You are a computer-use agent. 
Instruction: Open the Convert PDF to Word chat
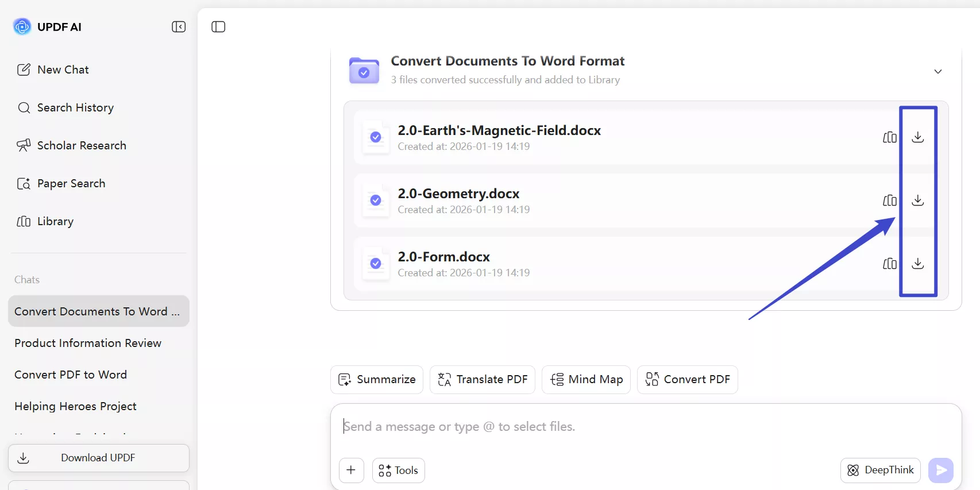(71, 375)
